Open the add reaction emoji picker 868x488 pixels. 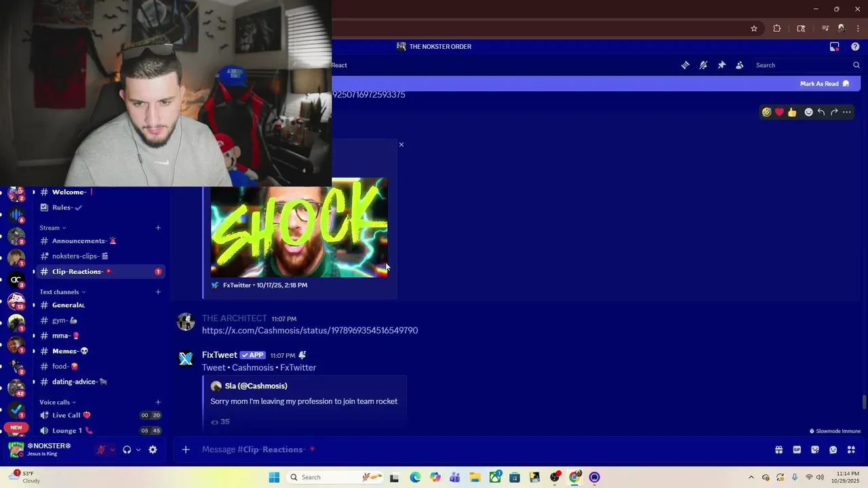808,112
